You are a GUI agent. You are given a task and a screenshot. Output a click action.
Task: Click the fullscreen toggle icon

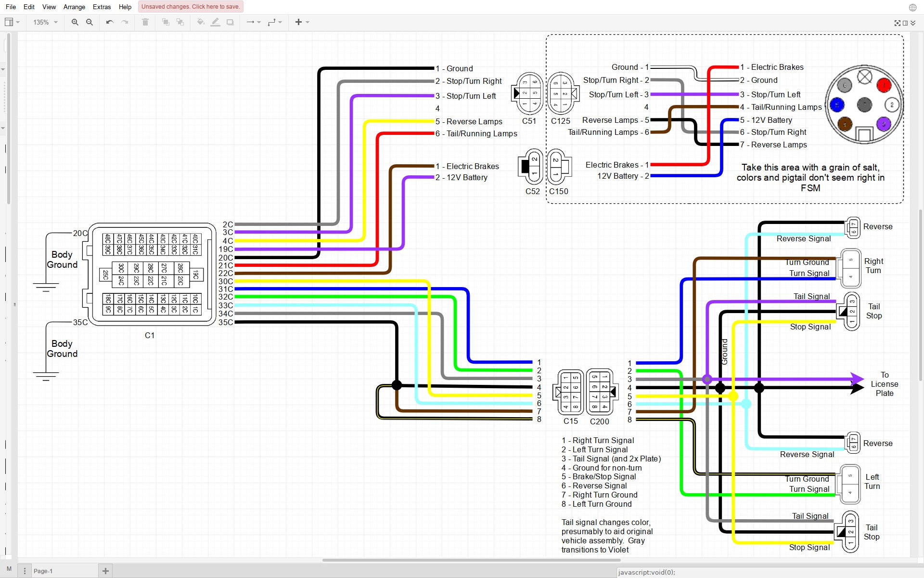[898, 22]
